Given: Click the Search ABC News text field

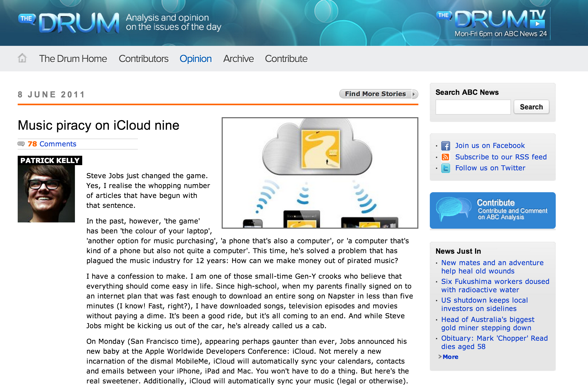Looking at the screenshot, I should click(x=473, y=107).
